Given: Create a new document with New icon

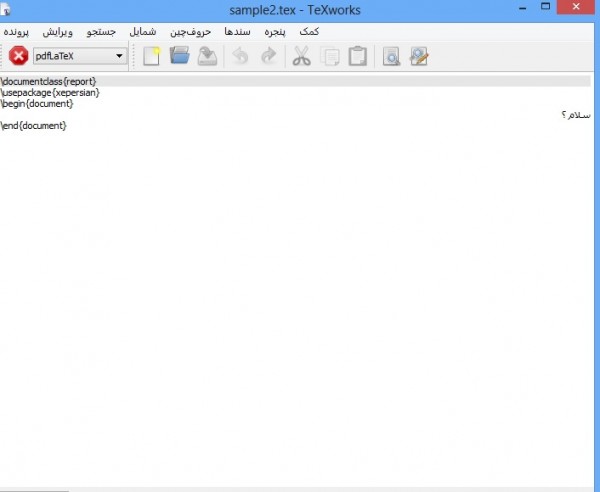Looking at the screenshot, I should [152, 56].
